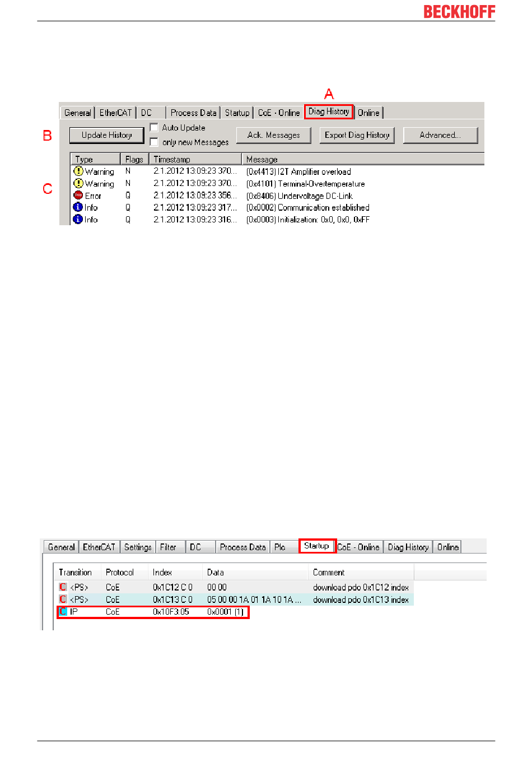The width and height of the screenshot is (532, 767).
Task: Switch to the Plc tab
Action: coord(284,547)
